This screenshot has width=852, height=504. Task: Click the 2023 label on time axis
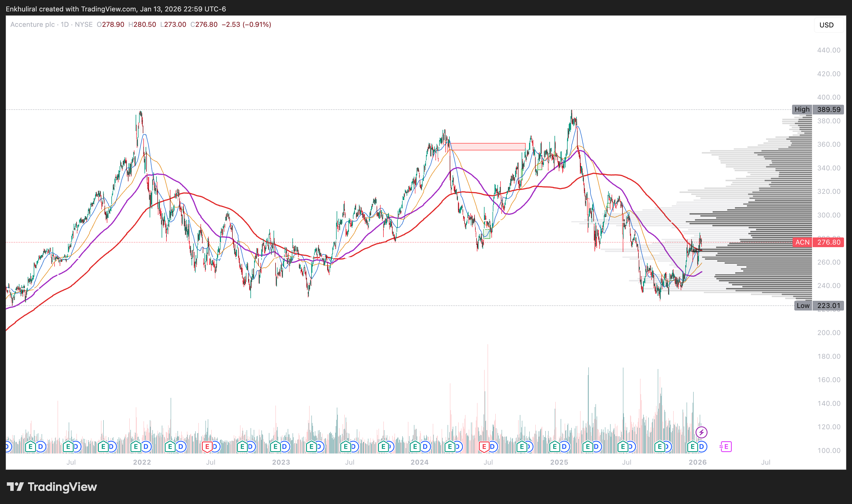pos(281,462)
